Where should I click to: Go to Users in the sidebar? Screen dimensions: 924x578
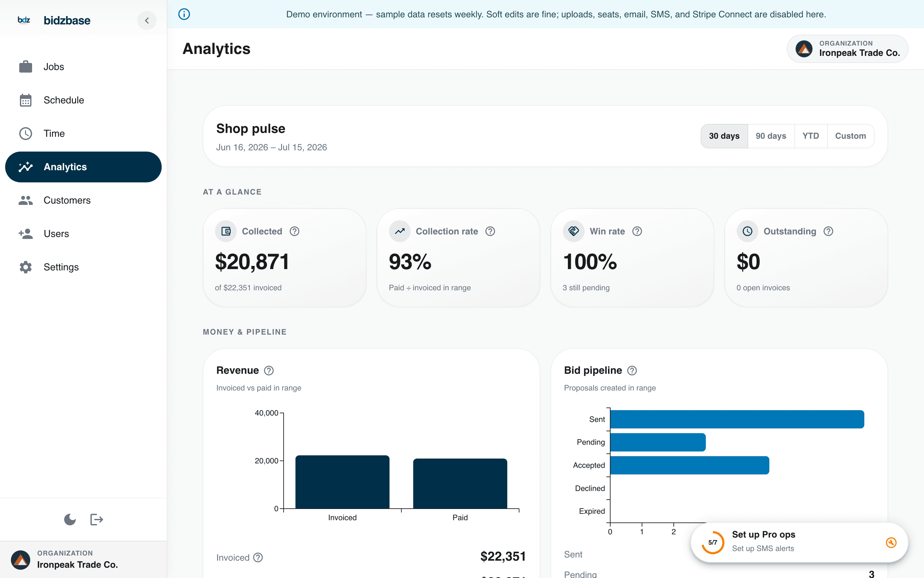click(x=83, y=233)
